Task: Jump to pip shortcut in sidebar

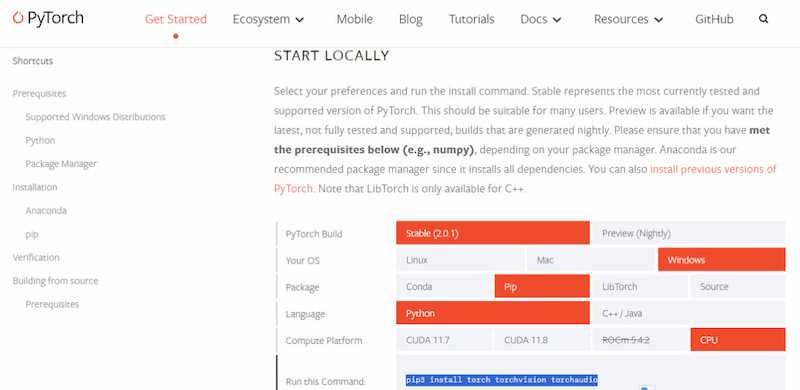Action: pyautogui.click(x=32, y=234)
